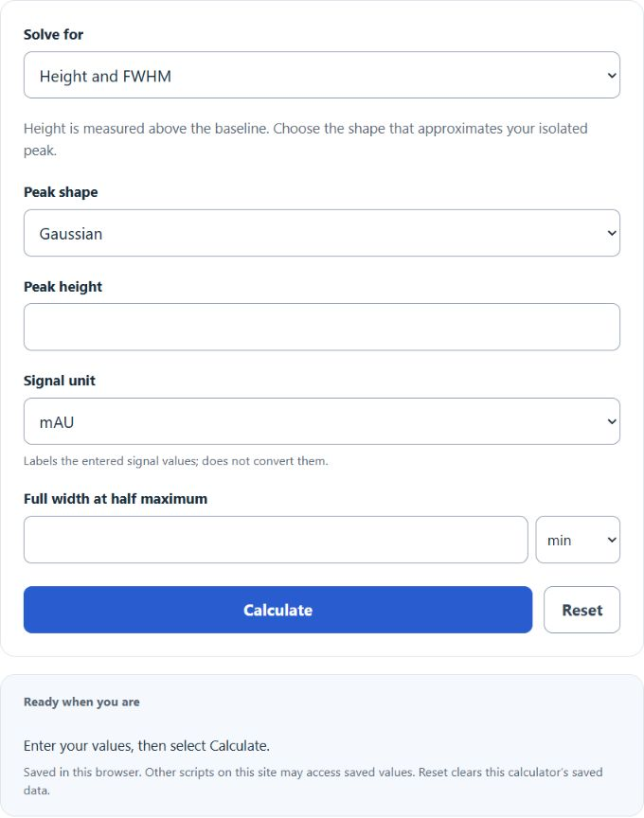This screenshot has height=818, width=644.
Task: Focus the Peak height input field
Action: 321,327
